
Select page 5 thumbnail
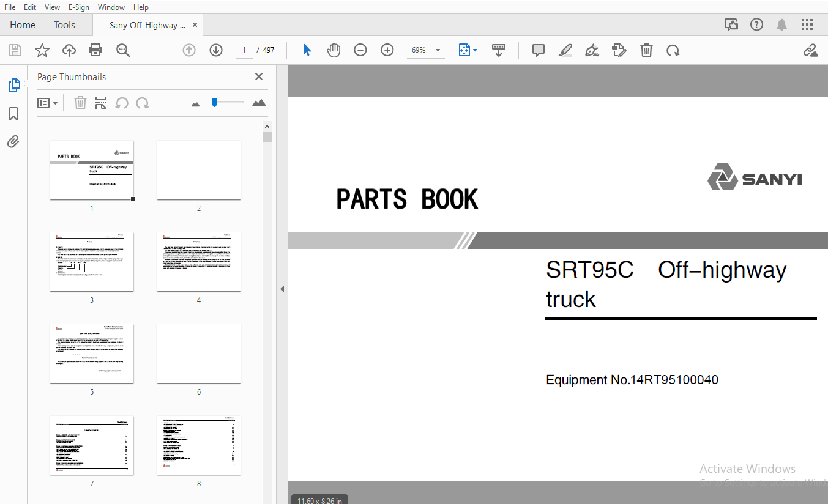tap(92, 354)
